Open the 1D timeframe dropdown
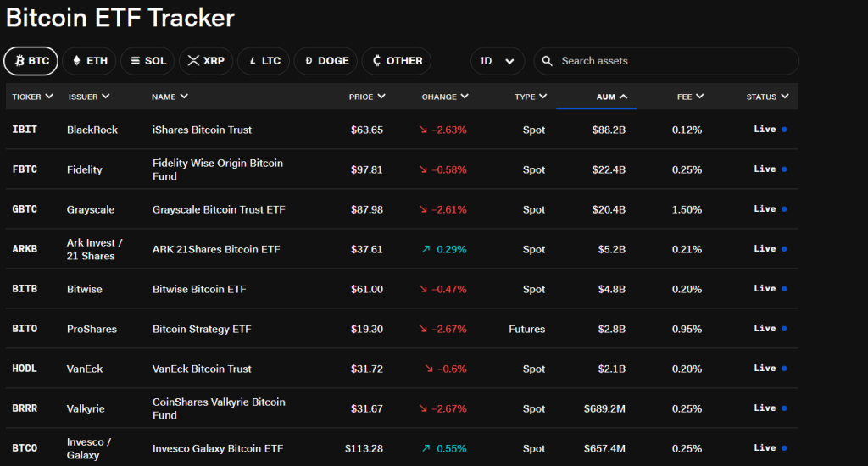The height and width of the screenshot is (466, 868). point(498,61)
